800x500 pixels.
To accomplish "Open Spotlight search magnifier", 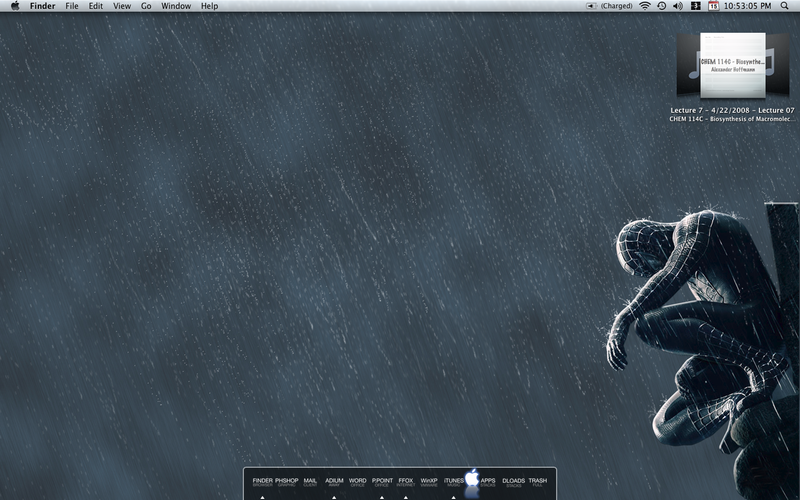I will point(785,6).
